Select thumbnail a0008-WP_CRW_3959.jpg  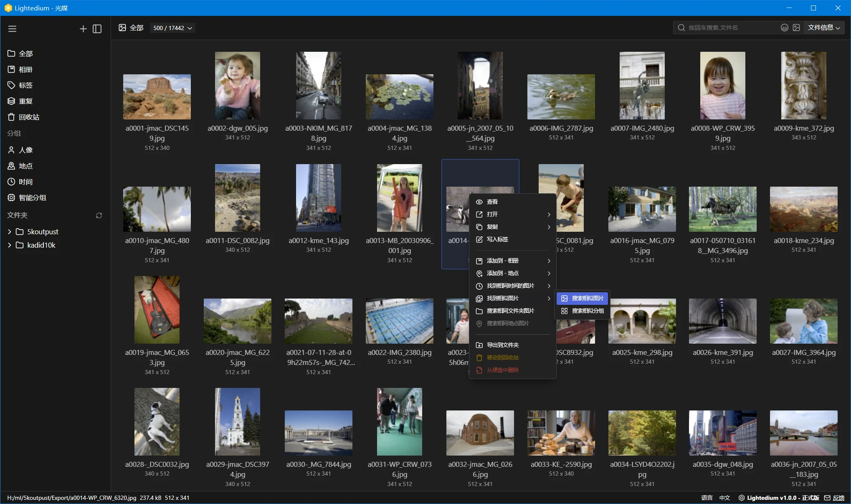pos(722,86)
